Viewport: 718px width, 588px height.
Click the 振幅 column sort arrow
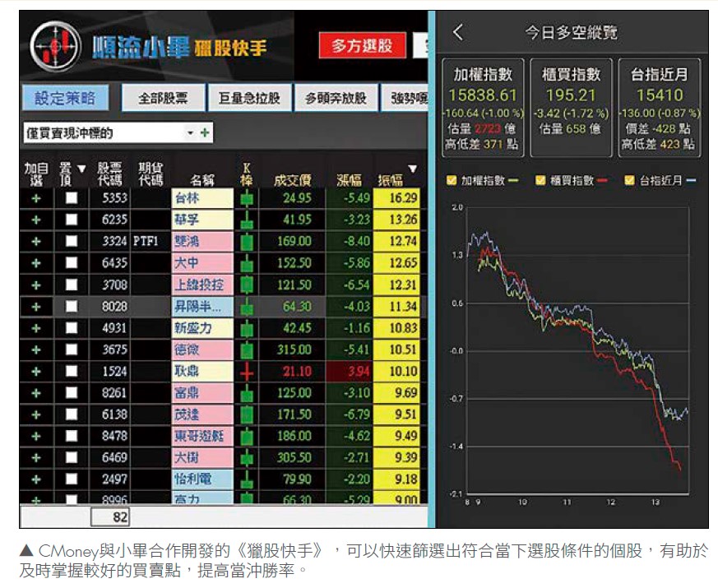tap(413, 169)
